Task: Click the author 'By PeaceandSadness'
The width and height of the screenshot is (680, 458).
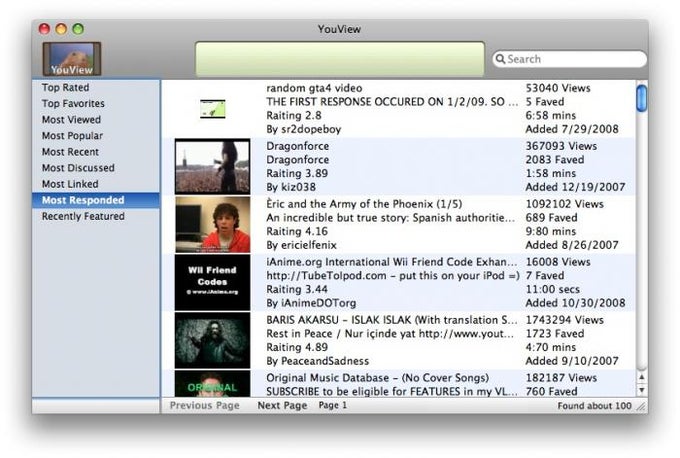Action: pyautogui.click(x=317, y=361)
